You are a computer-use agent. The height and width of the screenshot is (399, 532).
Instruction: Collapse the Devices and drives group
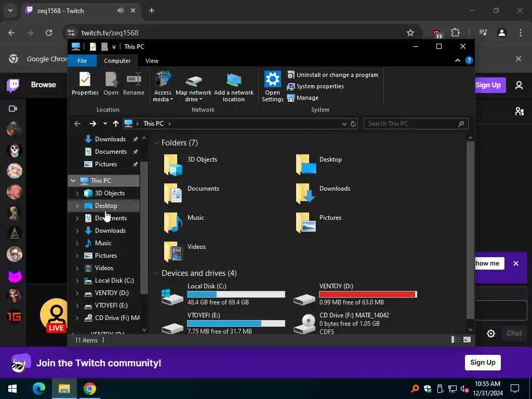coord(156,273)
